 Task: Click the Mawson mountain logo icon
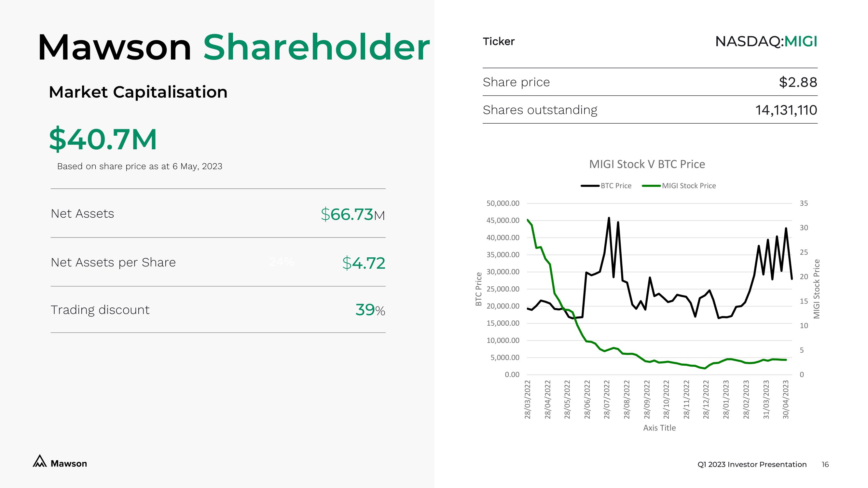[x=39, y=461]
